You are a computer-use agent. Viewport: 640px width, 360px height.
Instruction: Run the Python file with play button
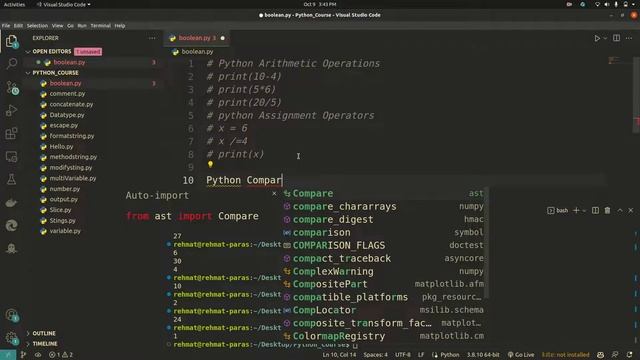point(597,38)
